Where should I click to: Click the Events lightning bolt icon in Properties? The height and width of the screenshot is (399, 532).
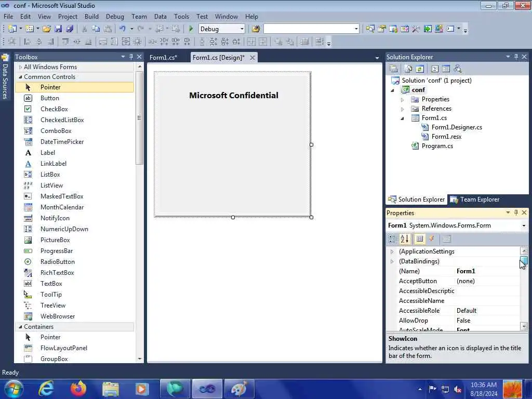tap(432, 239)
